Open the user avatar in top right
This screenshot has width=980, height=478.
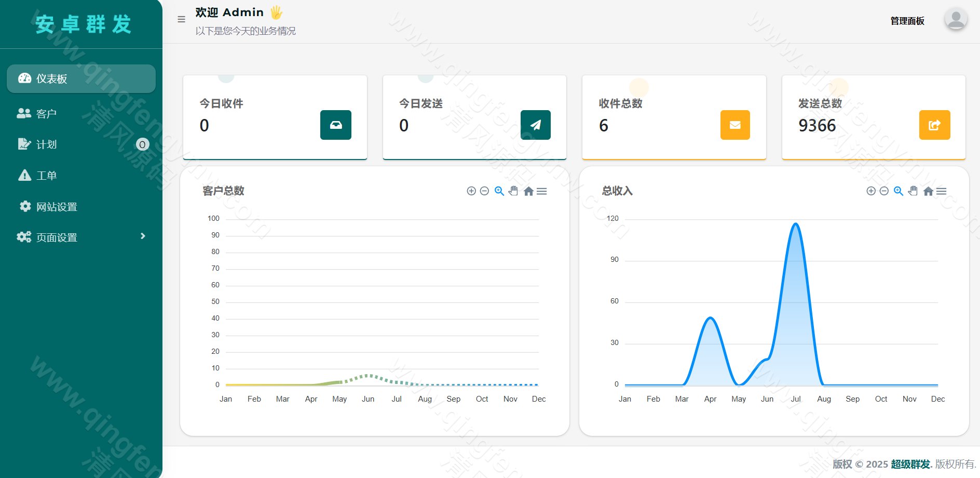[955, 19]
